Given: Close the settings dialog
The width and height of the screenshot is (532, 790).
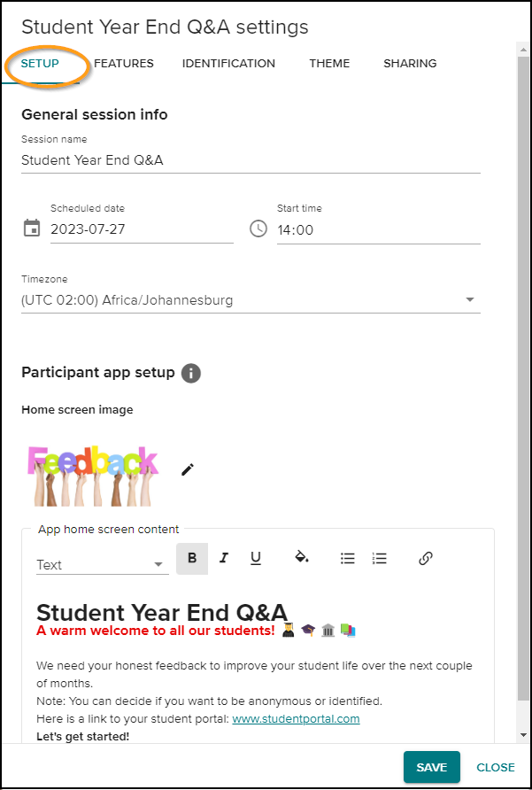Looking at the screenshot, I should (x=495, y=767).
